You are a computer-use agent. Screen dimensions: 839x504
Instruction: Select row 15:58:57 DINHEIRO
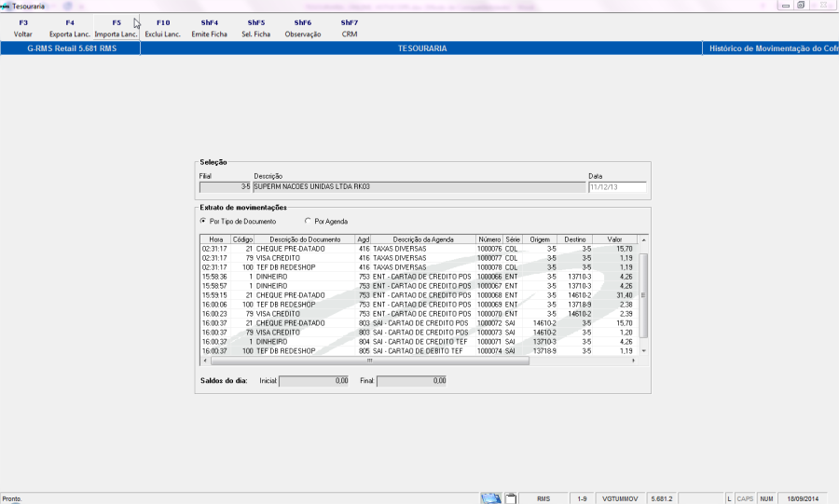419,286
